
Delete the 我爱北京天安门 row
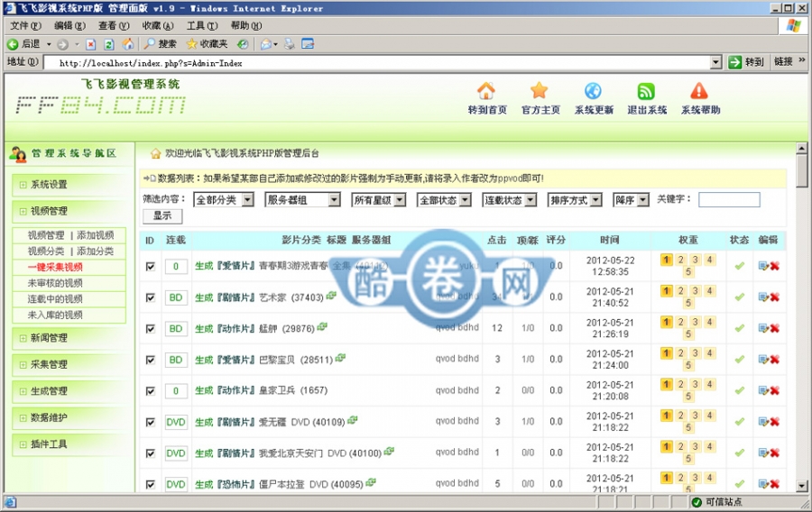(775, 453)
